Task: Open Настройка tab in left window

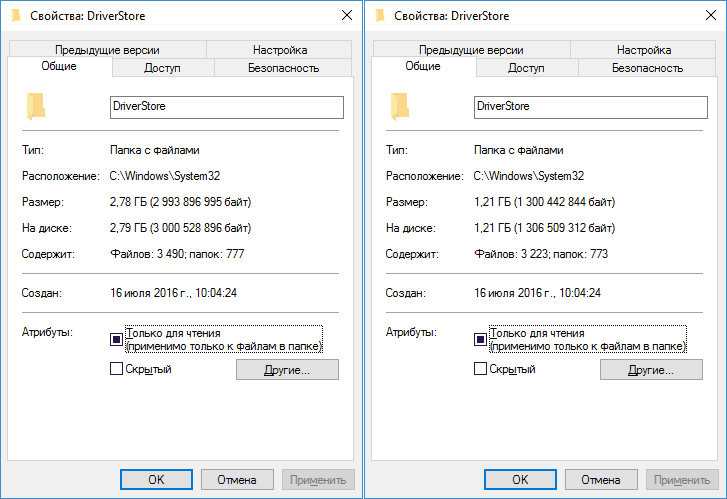Action: (x=280, y=50)
